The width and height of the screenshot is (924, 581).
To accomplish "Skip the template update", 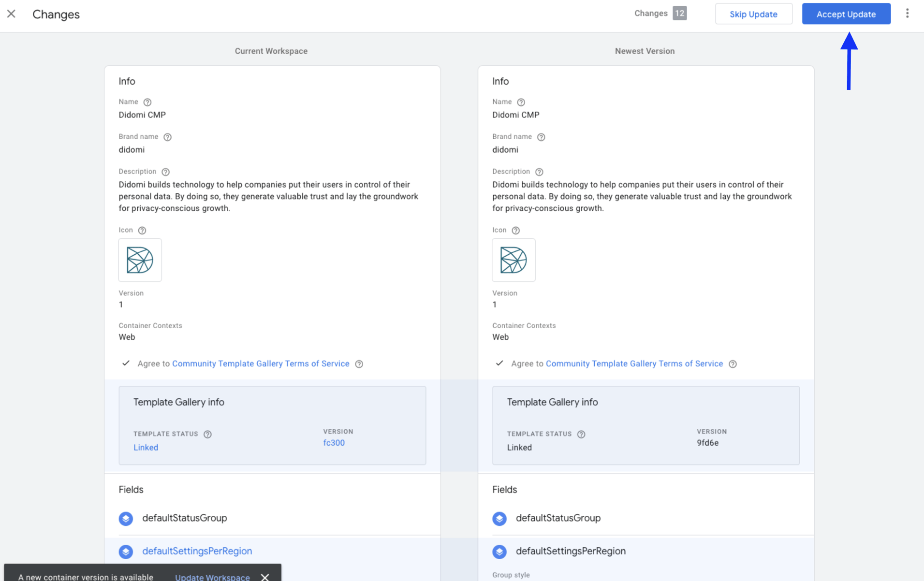I will [x=753, y=14].
